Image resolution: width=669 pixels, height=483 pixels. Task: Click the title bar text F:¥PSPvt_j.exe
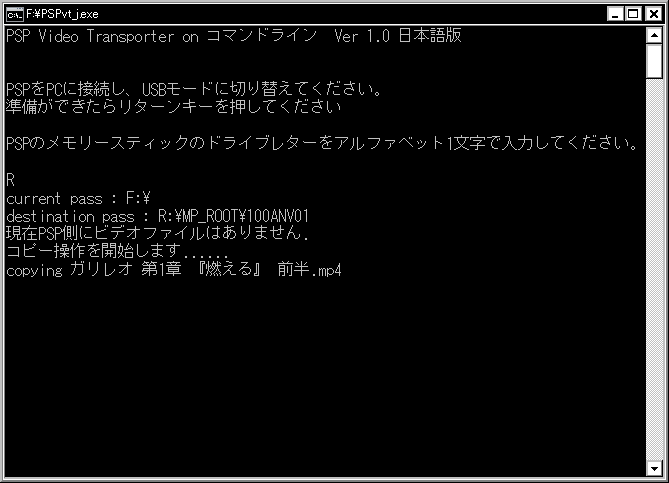pos(62,15)
